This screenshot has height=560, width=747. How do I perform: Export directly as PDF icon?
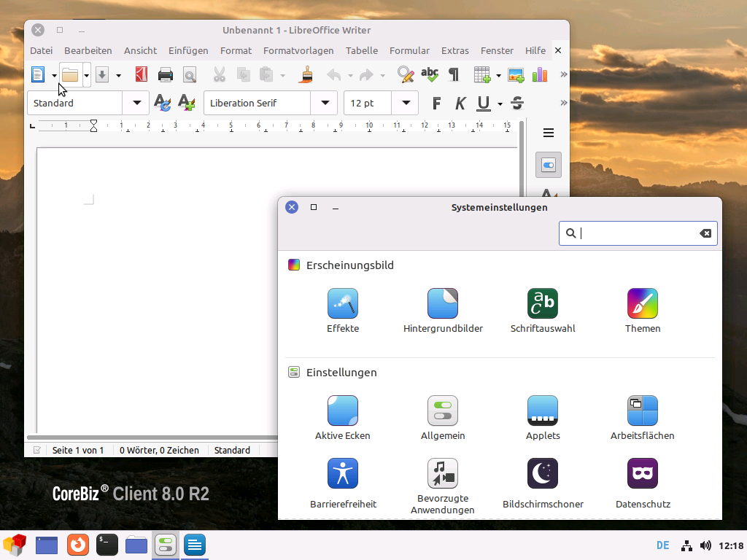[141, 75]
